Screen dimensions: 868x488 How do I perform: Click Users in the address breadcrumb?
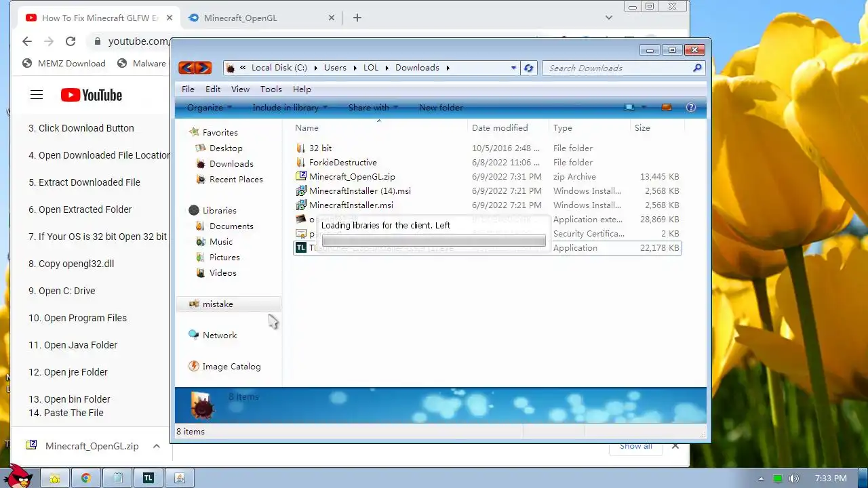coord(335,68)
